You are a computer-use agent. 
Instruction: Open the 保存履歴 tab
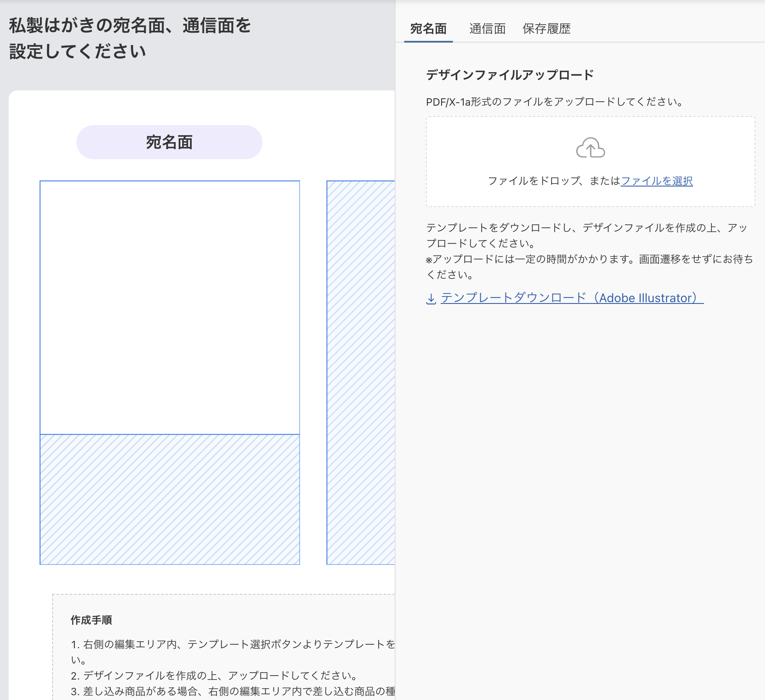pyautogui.click(x=547, y=29)
